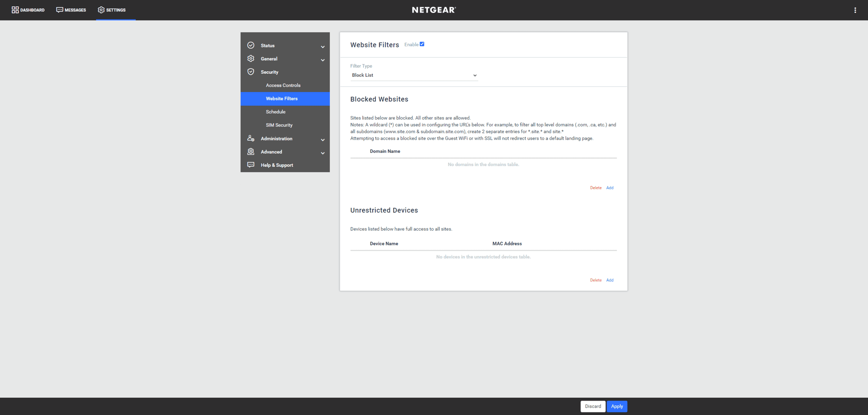Expand the General section chevron
Viewport: 868px width, 415px height.
tap(323, 60)
